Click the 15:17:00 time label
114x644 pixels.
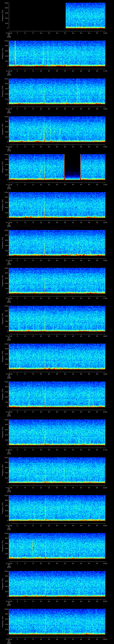(9, 336)
